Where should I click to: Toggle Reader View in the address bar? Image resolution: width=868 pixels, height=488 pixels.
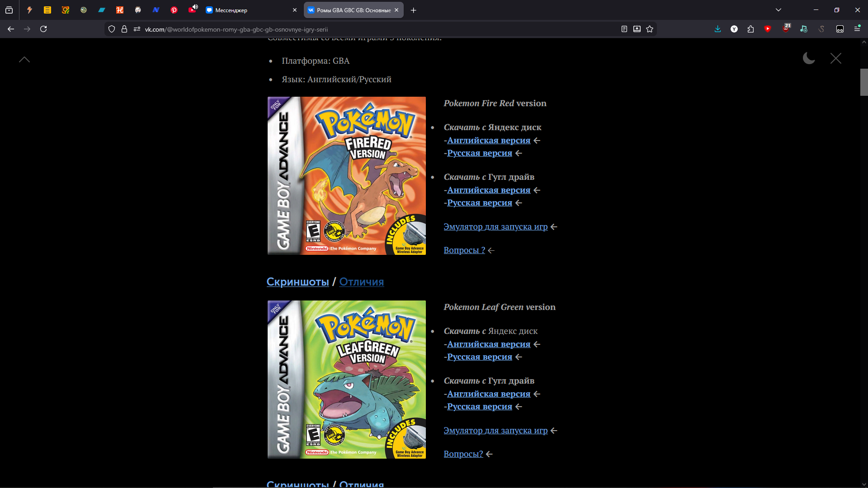point(624,29)
